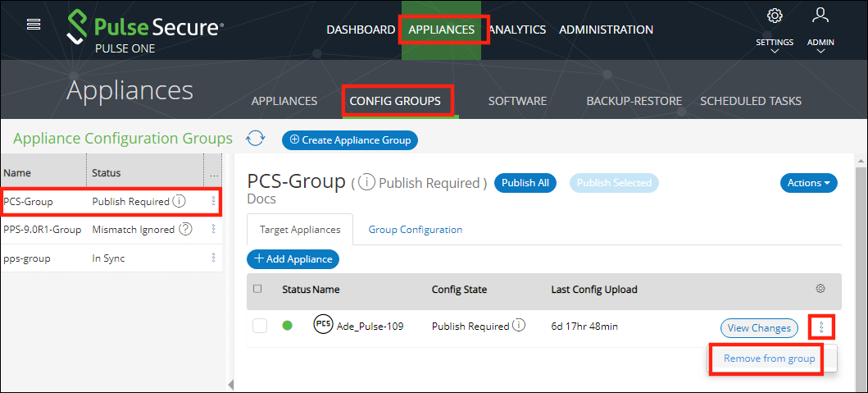Screen dimensions: 868x393
Task: Open the group list column options ellipsis
Action: (214, 174)
